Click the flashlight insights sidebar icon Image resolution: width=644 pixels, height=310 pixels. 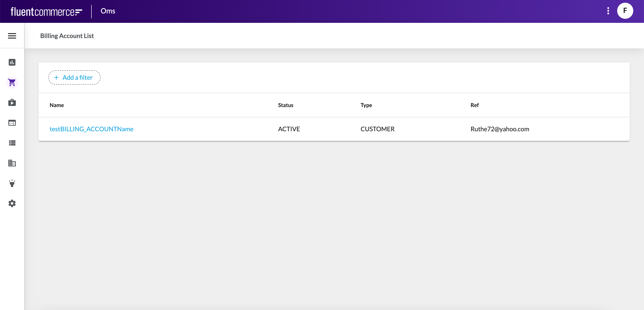(12, 183)
